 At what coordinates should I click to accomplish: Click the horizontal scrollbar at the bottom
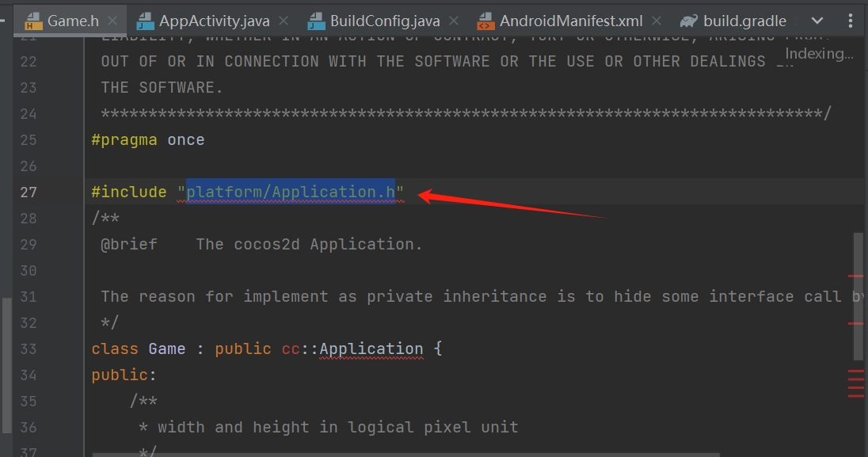(405, 454)
